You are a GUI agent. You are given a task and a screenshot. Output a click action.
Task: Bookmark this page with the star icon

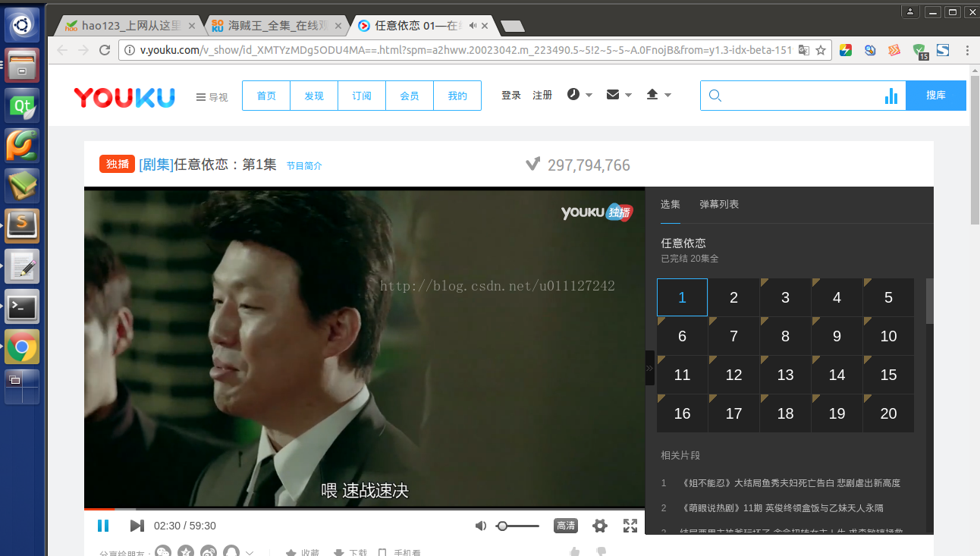pyautogui.click(x=820, y=50)
